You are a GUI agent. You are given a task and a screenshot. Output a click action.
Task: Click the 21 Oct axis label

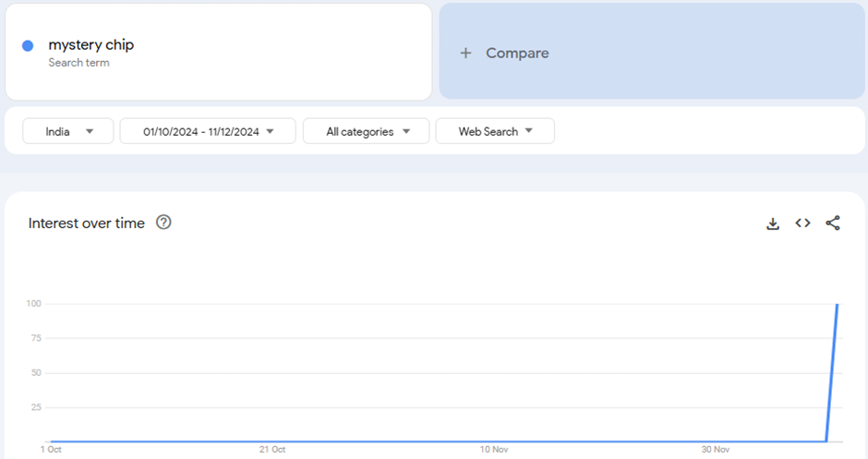272,450
